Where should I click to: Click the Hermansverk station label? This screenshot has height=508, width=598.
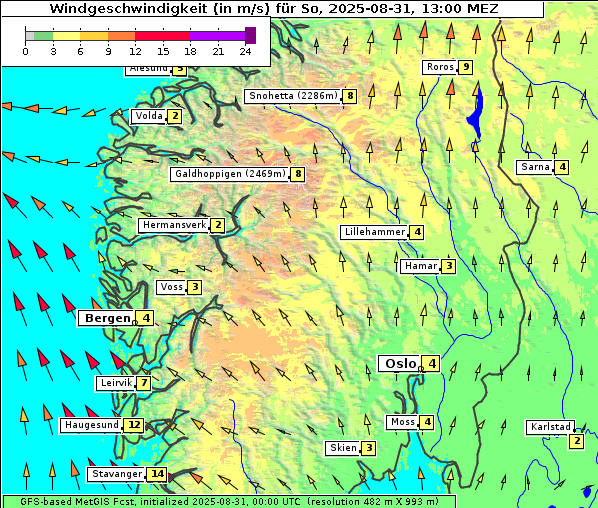tap(174, 225)
